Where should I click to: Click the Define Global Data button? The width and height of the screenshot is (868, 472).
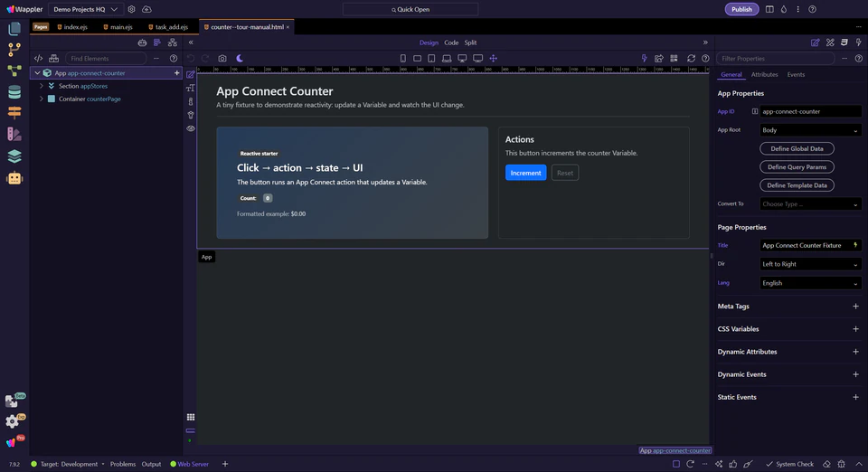click(797, 148)
